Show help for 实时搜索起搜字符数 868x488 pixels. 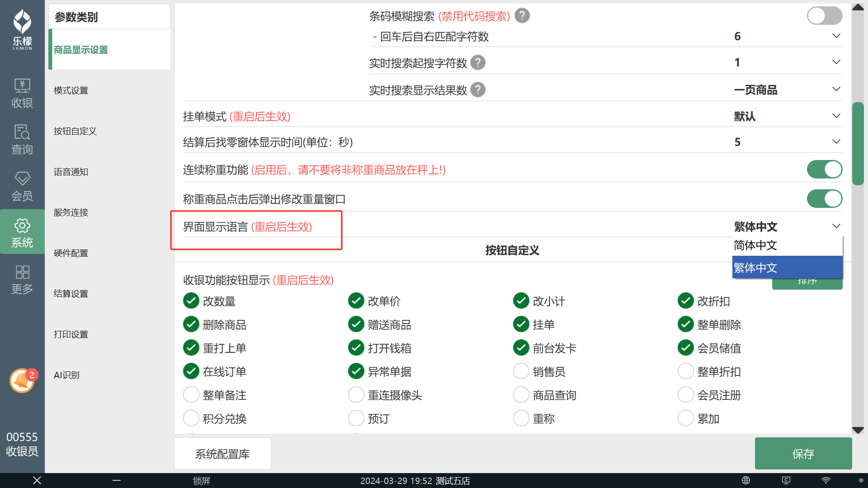pos(478,62)
